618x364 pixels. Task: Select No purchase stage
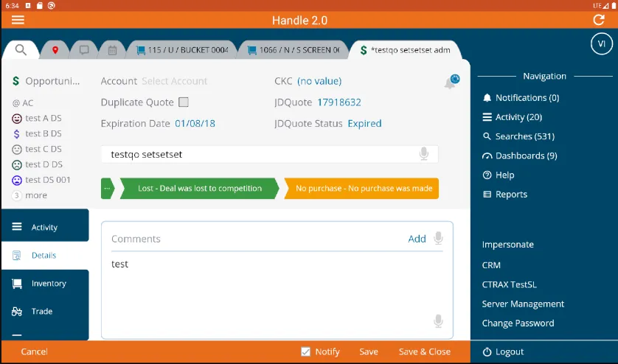[x=362, y=189]
